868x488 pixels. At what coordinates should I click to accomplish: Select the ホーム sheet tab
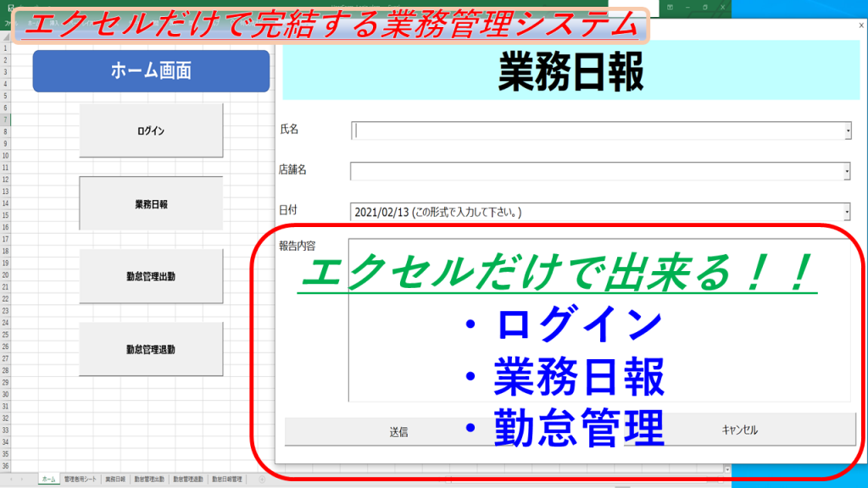coord(49,480)
